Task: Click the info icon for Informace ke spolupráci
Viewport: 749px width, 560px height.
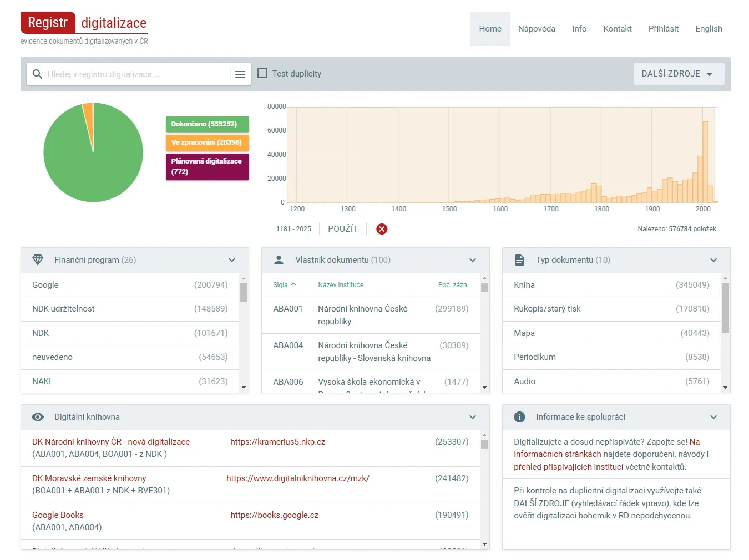Action: (519, 417)
